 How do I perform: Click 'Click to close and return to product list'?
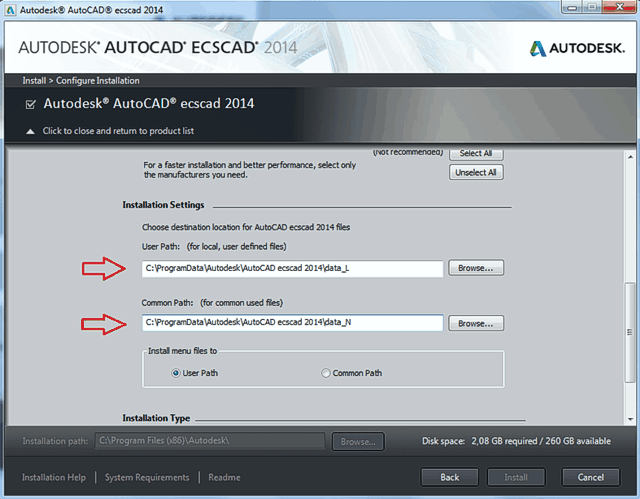[x=118, y=131]
